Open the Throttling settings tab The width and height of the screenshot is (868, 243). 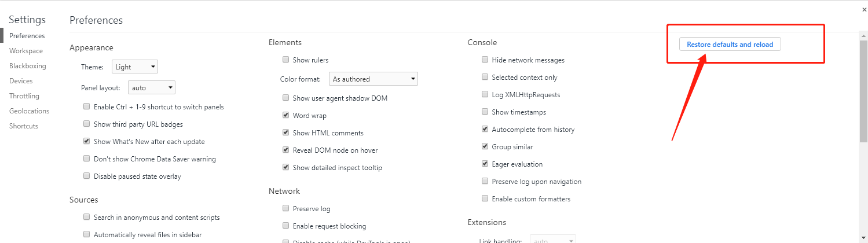[24, 96]
